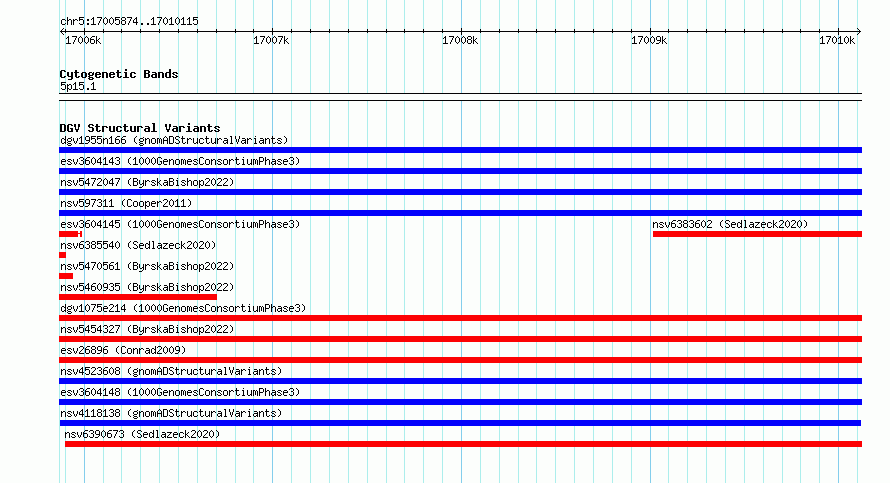890x483 pixels.
Task: Select the short red bar under esv3604145
Action: pyautogui.click(x=71, y=234)
